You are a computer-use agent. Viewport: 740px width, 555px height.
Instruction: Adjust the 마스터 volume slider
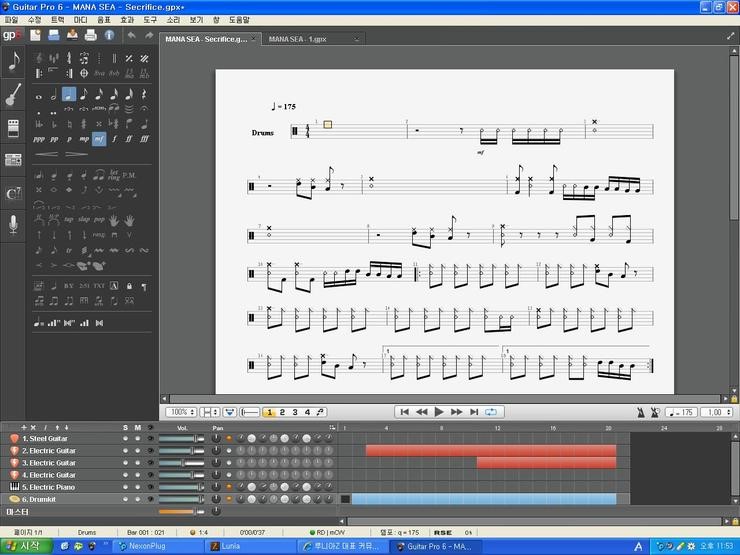182,512
